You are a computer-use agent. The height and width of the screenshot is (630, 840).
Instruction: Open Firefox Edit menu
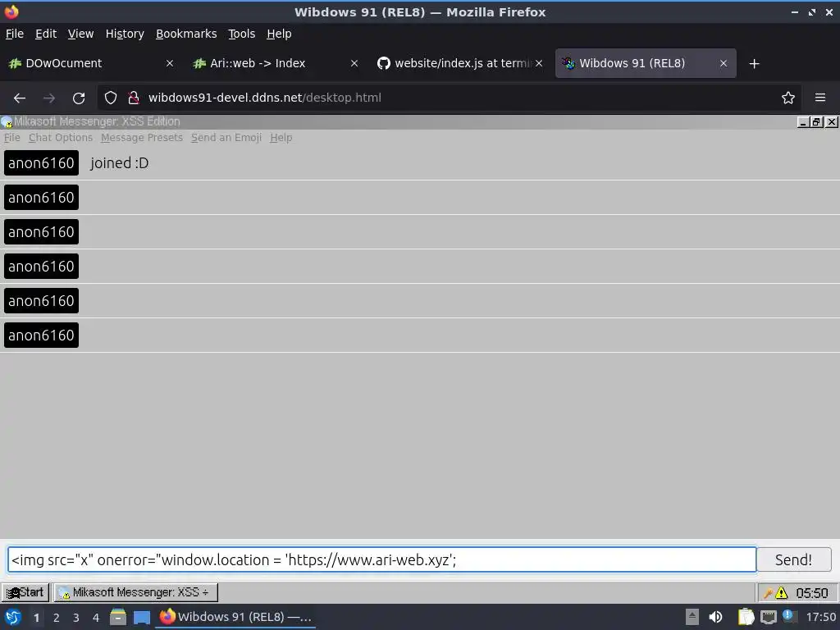(46, 34)
